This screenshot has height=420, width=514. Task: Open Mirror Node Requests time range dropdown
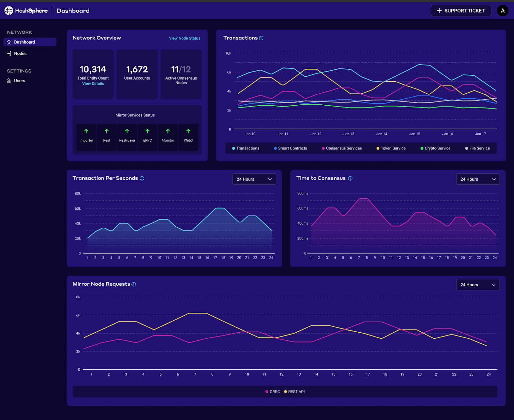(x=478, y=285)
